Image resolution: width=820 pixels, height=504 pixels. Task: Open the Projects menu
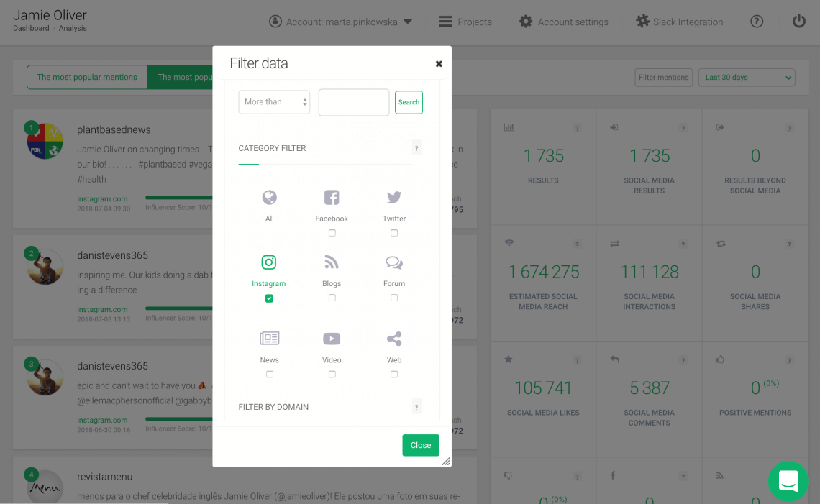(x=465, y=22)
